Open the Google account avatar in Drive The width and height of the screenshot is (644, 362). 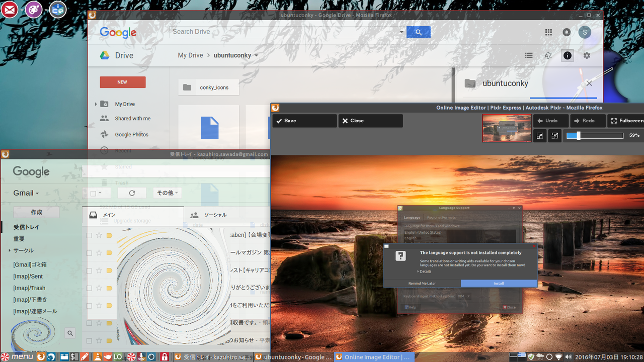click(x=585, y=32)
